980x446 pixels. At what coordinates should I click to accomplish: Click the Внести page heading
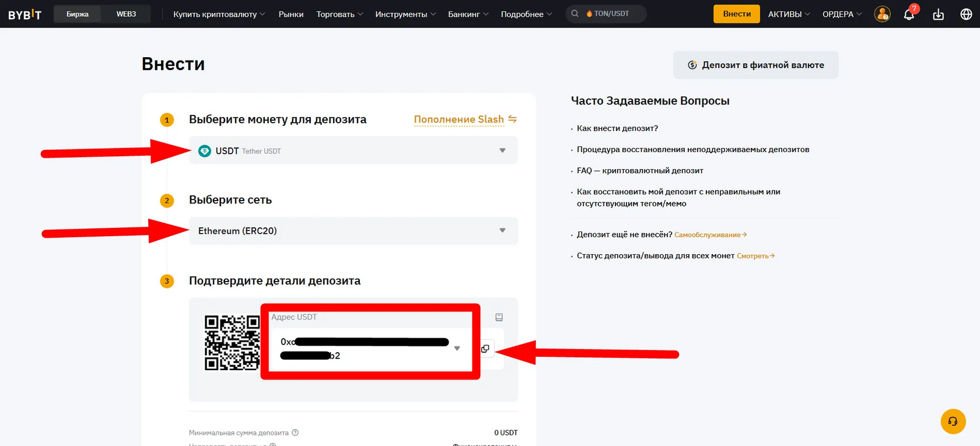click(173, 64)
